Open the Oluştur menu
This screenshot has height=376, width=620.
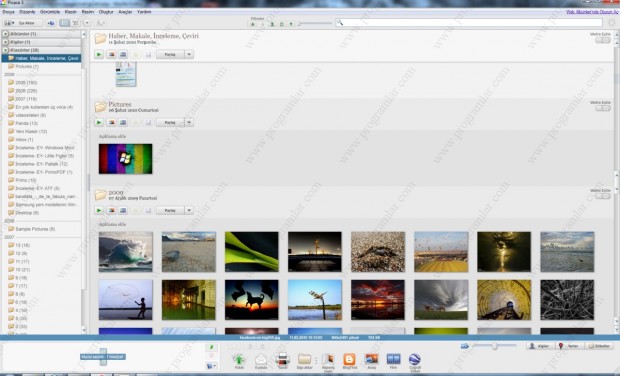[106, 12]
